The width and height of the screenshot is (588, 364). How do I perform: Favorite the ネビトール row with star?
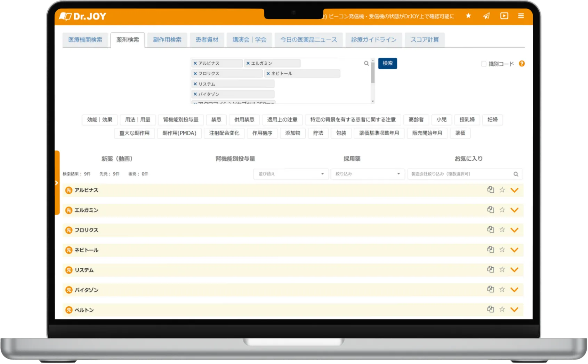pos(502,250)
